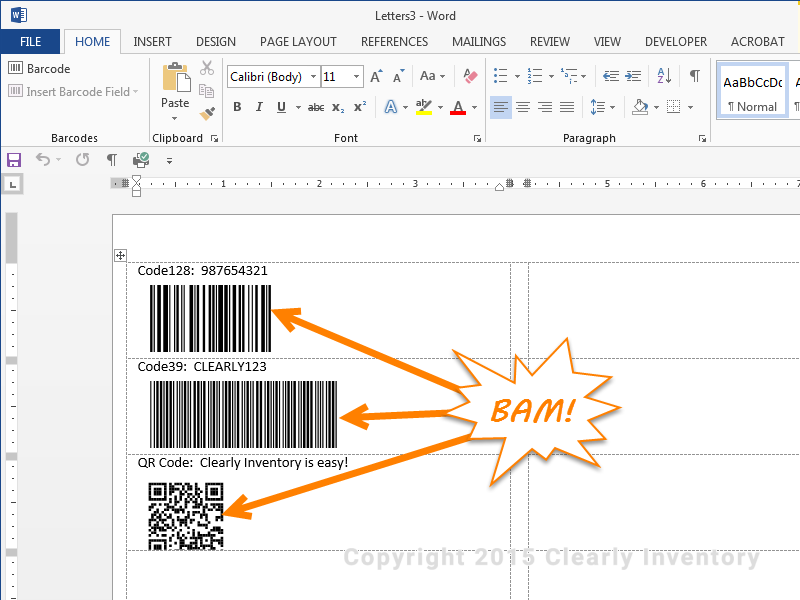Viewport: 800px width, 600px height.
Task: Start a bulleted list
Action: click(501, 76)
